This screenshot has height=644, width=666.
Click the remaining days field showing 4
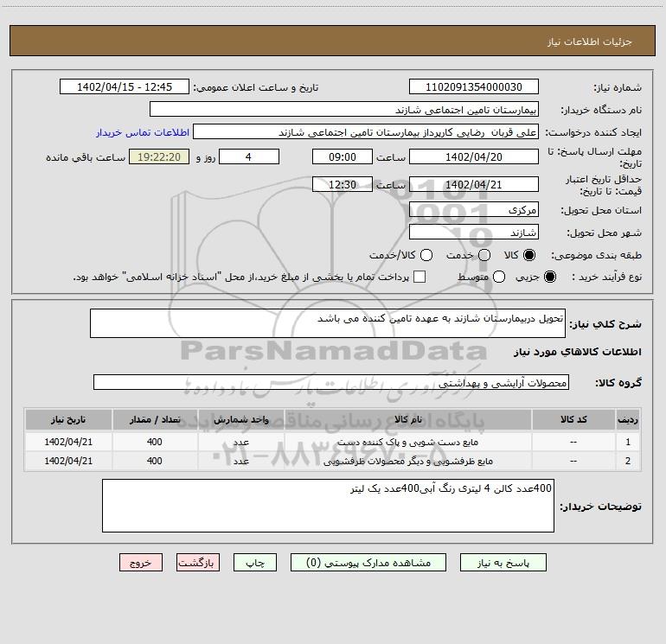249,156
